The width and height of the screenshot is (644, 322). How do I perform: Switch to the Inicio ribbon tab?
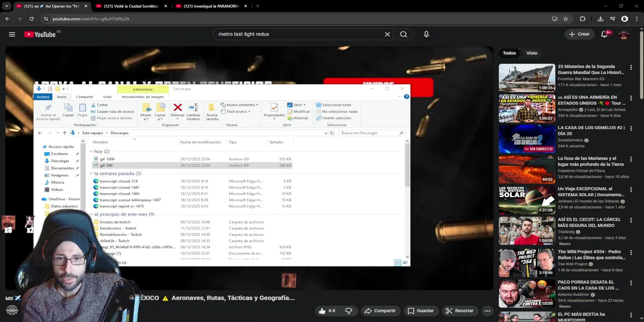(61, 97)
